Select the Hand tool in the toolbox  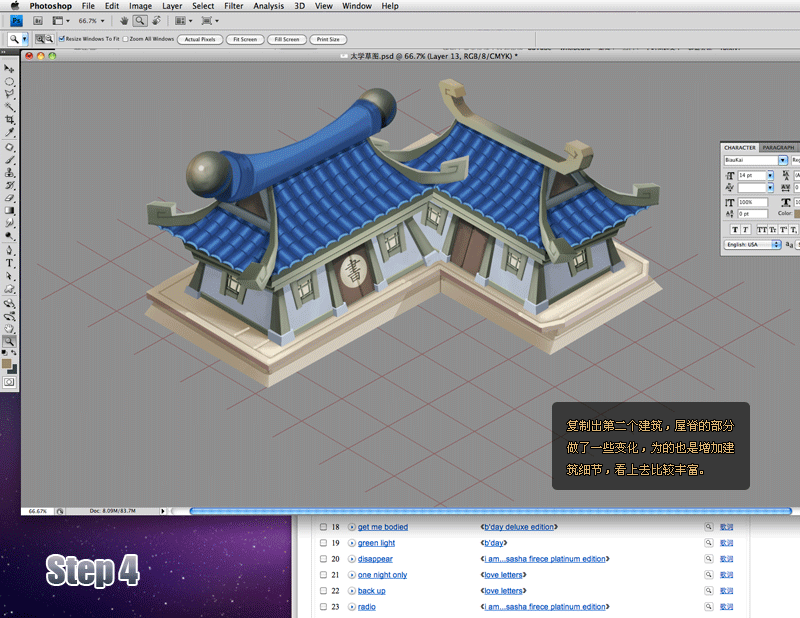(9, 329)
